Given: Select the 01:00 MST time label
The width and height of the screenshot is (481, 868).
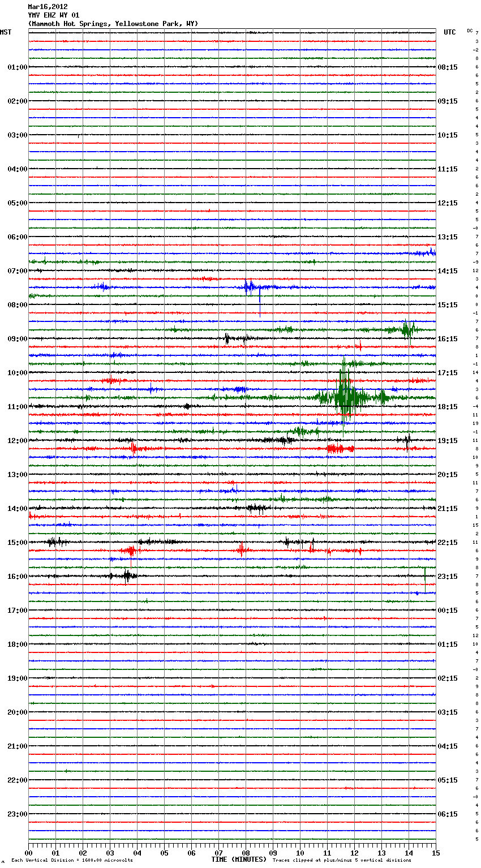Looking at the screenshot, I should point(17,67).
